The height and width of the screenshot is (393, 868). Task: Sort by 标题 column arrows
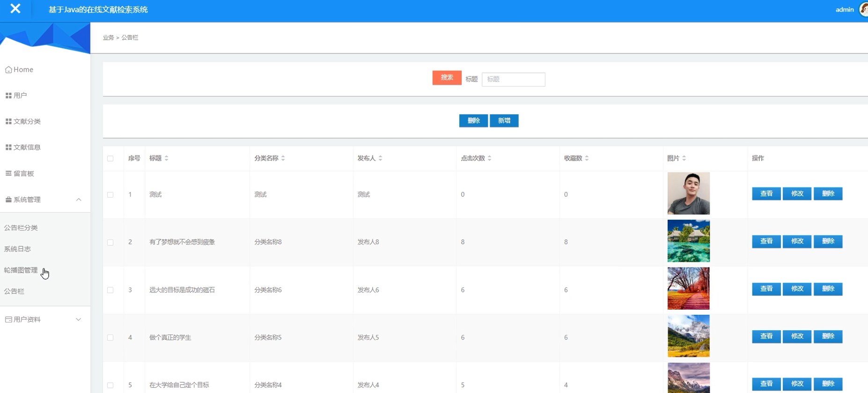pos(166,158)
